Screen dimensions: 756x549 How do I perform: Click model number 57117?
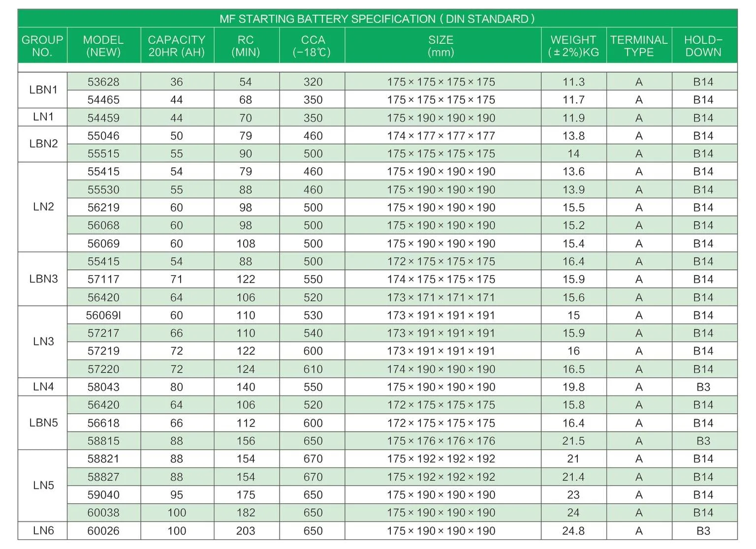pos(103,279)
